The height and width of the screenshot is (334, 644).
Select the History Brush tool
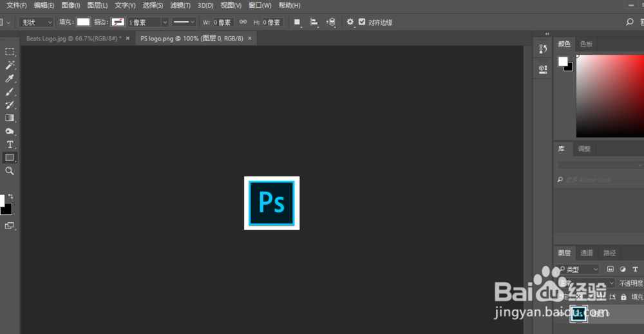[x=10, y=105]
